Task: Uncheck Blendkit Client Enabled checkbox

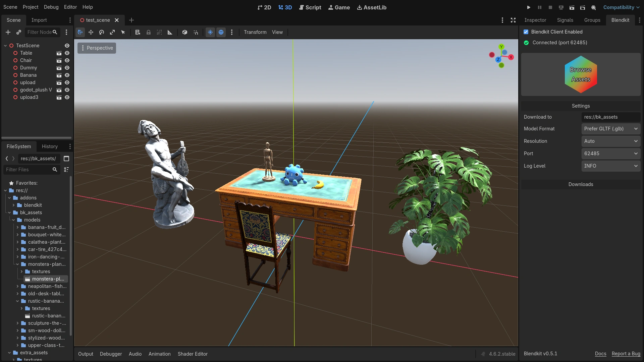Action: [x=526, y=32]
